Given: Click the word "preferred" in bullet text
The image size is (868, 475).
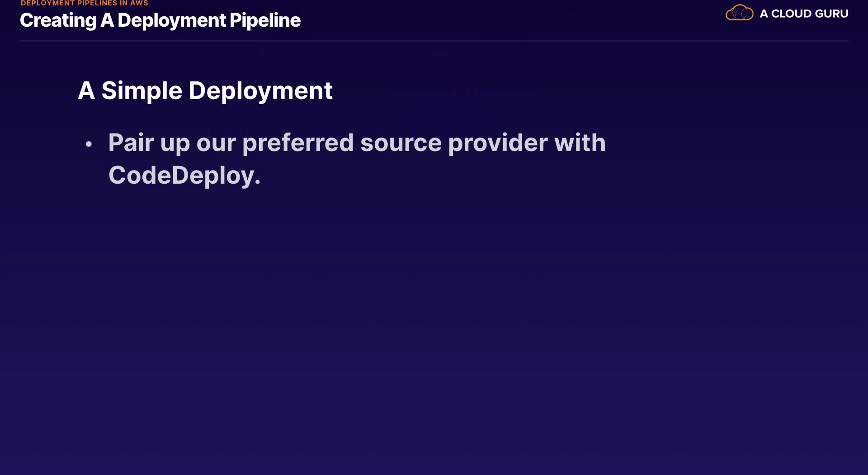Looking at the screenshot, I should tap(298, 143).
